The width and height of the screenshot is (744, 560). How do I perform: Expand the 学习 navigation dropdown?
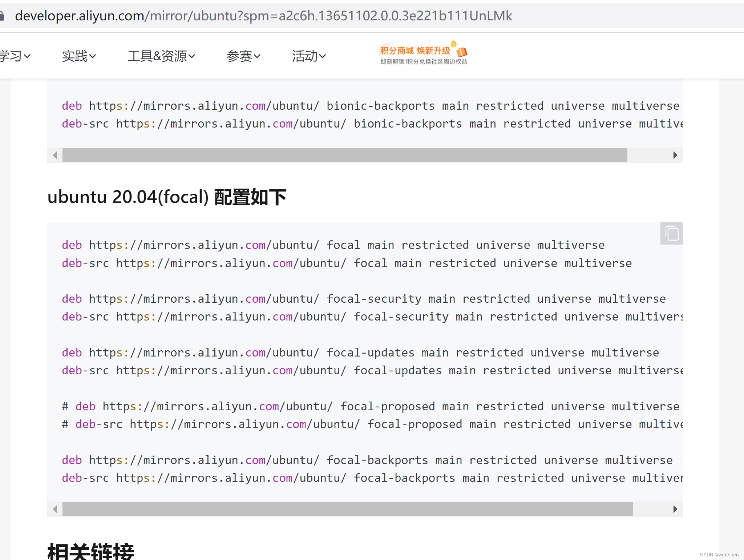click(15, 56)
